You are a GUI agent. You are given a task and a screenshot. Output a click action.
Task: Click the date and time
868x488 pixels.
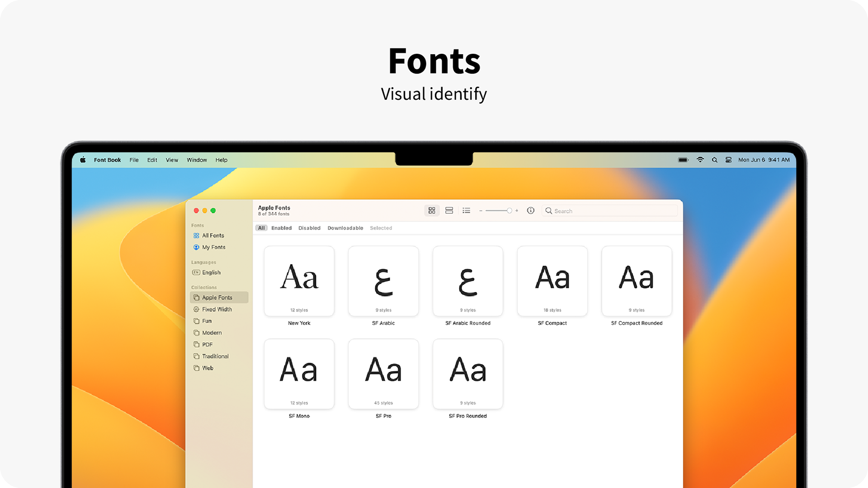pyautogui.click(x=764, y=160)
